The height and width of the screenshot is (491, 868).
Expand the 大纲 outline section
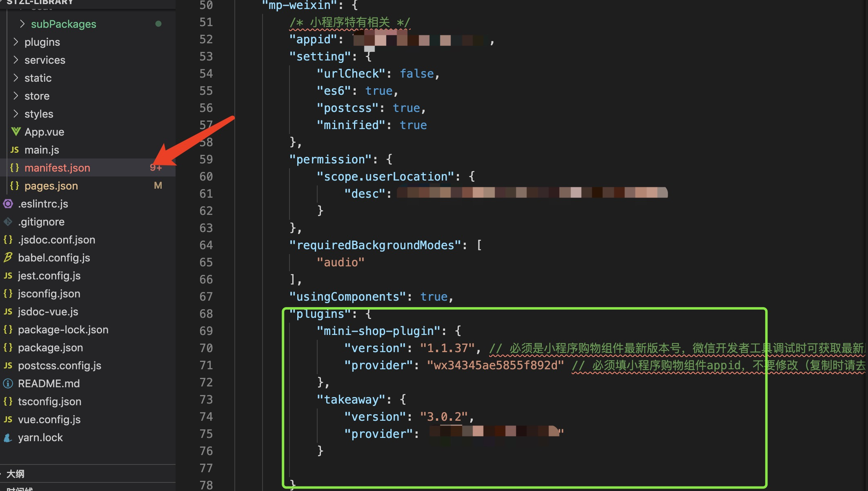[15, 474]
